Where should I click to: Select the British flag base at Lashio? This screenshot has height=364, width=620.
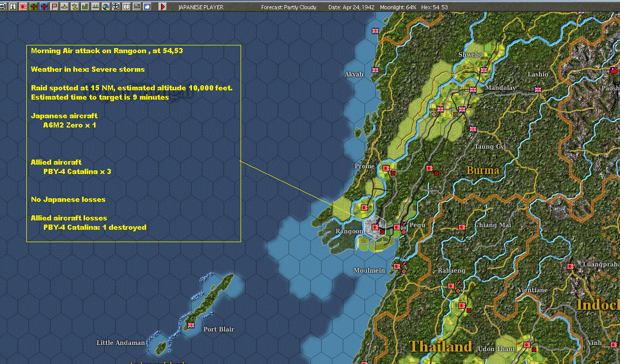537,89
